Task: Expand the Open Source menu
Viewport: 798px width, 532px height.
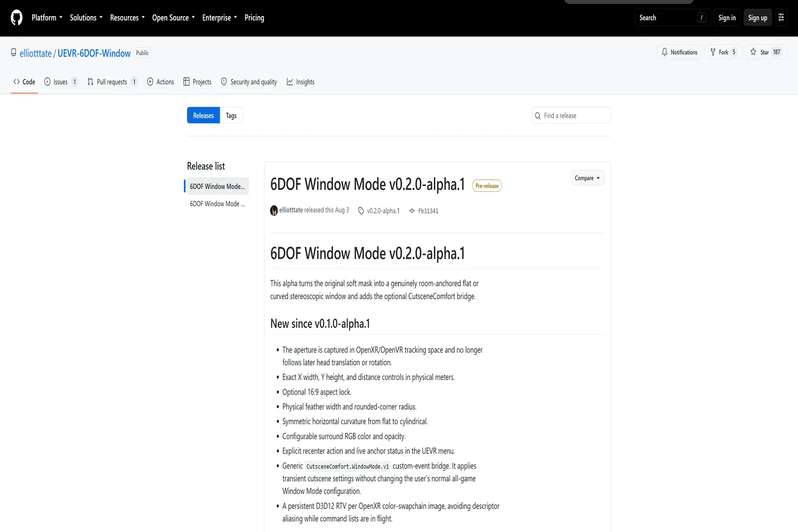Action: pos(174,18)
